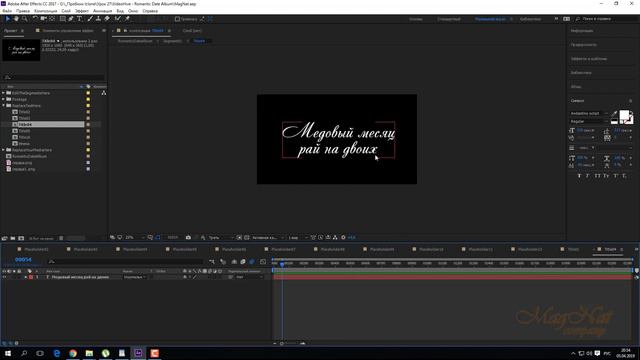
Task: Select the Pen tool
Action: [x=71, y=19]
